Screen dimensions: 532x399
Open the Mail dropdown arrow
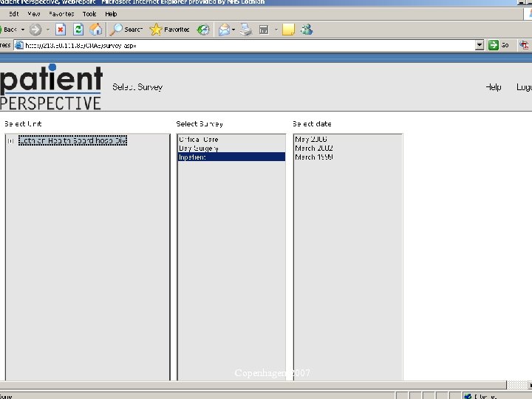click(x=233, y=30)
